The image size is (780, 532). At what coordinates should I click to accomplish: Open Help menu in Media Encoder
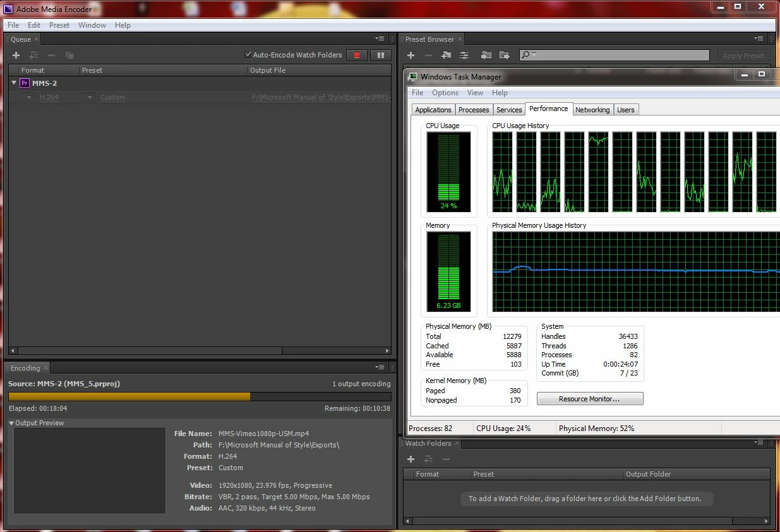[123, 25]
